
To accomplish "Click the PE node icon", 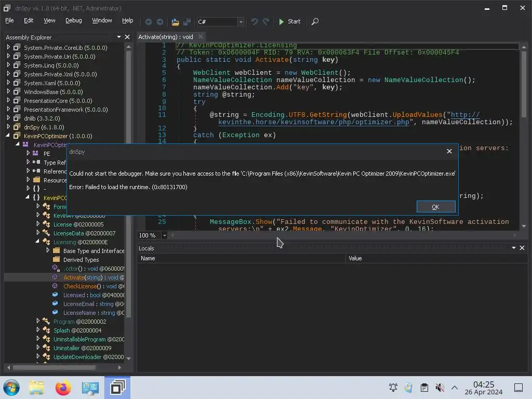I will point(36,153).
